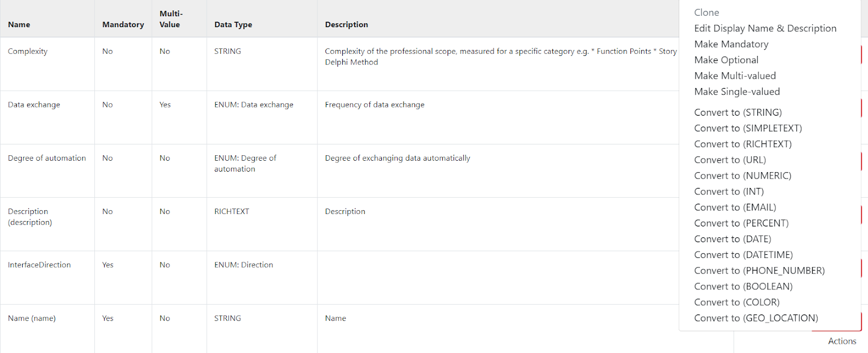
Task: Pick Convert to (COLOR)
Action: tap(737, 302)
